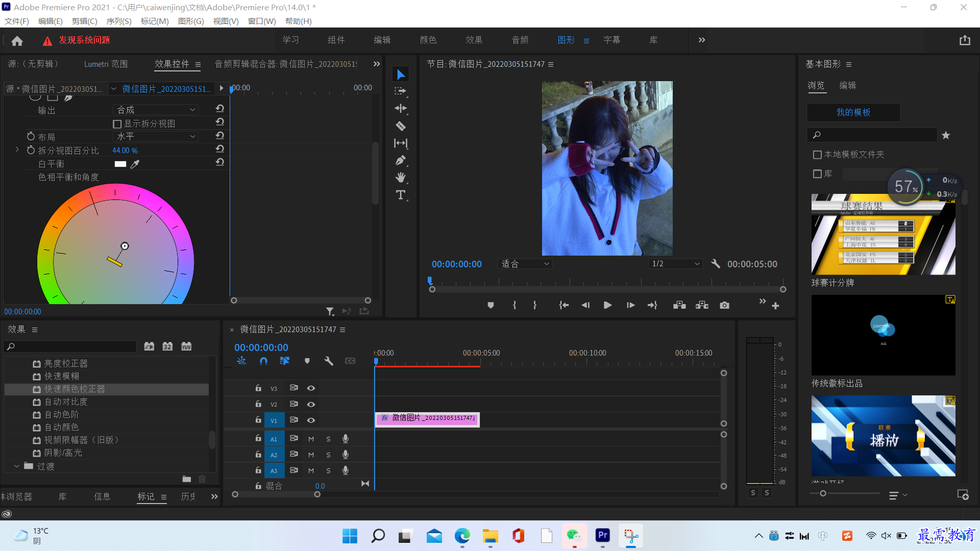This screenshot has width=980, height=551.
Task: Collapse the 过渡 effects folder
Action: pyautogui.click(x=17, y=466)
